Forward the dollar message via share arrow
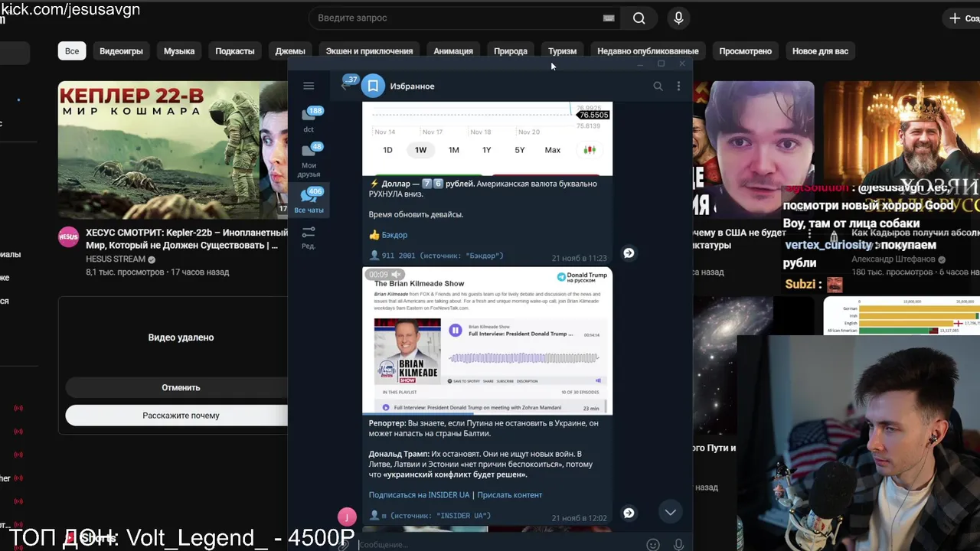 [629, 253]
